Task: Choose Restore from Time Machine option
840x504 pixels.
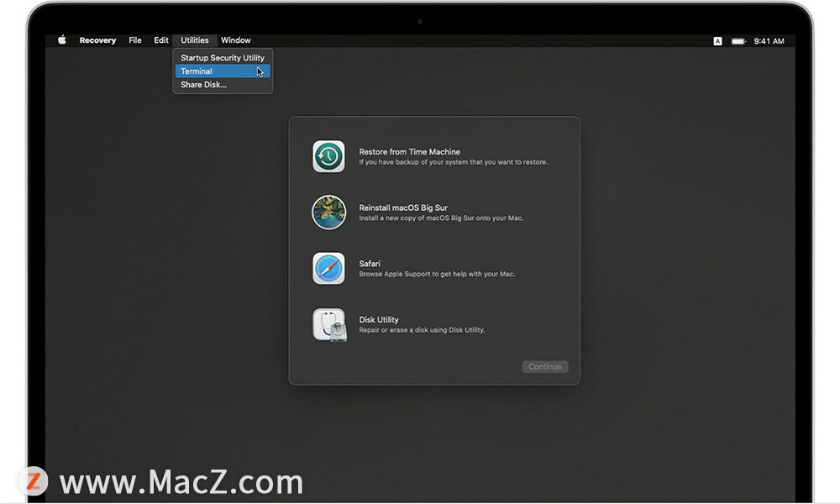Action: point(409,152)
